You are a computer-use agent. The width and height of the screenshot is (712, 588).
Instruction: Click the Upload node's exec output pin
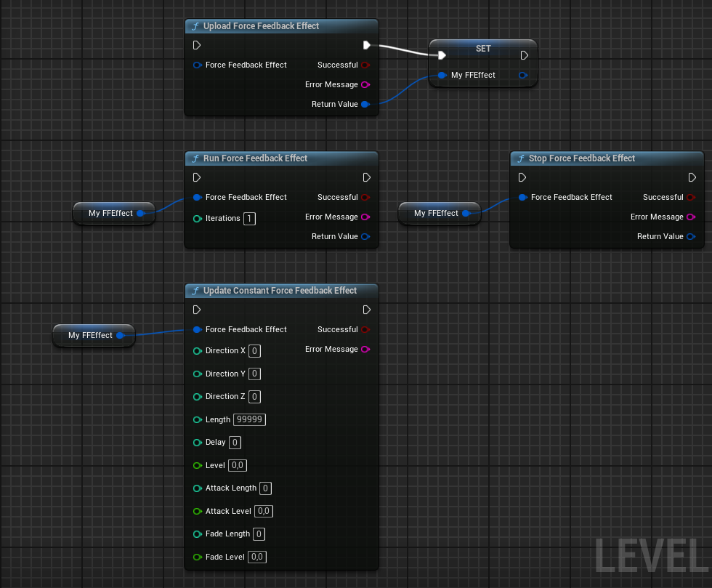[x=367, y=45]
